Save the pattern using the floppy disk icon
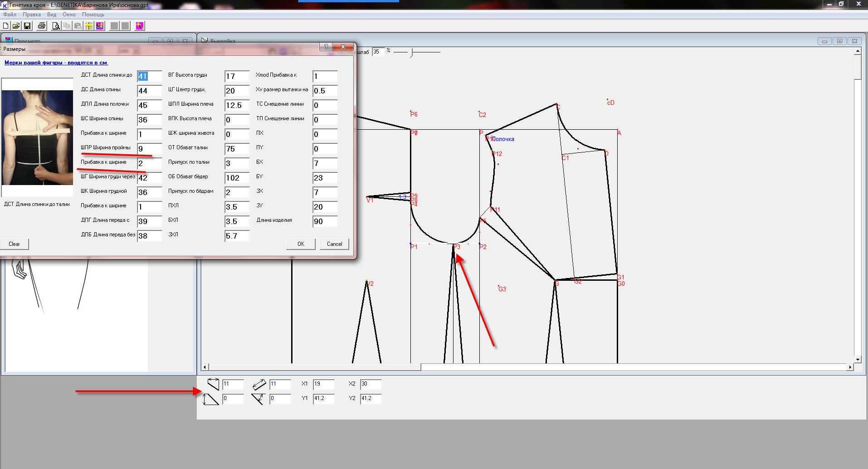This screenshot has width=868, height=469. (27, 26)
